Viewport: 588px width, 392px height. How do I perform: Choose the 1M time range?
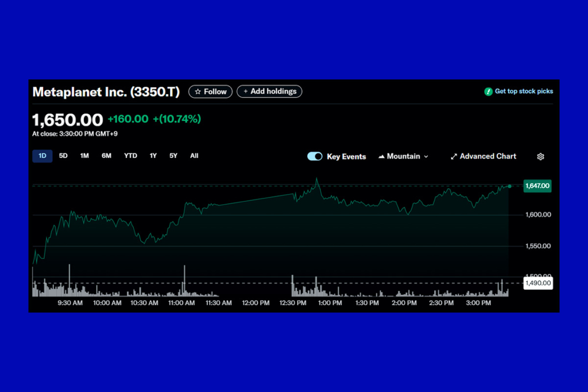[x=84, y=156]
